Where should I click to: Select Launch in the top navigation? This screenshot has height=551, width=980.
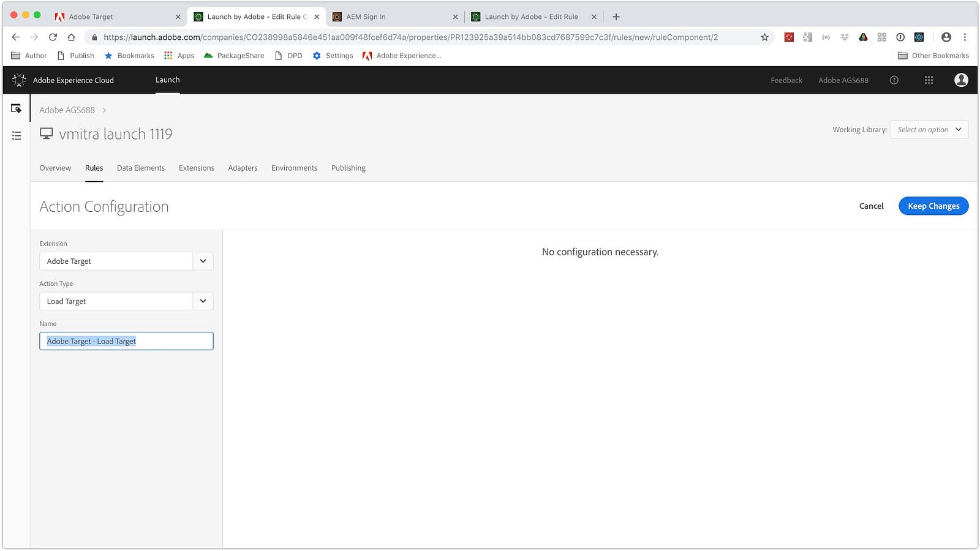click(x=167, y=80)
